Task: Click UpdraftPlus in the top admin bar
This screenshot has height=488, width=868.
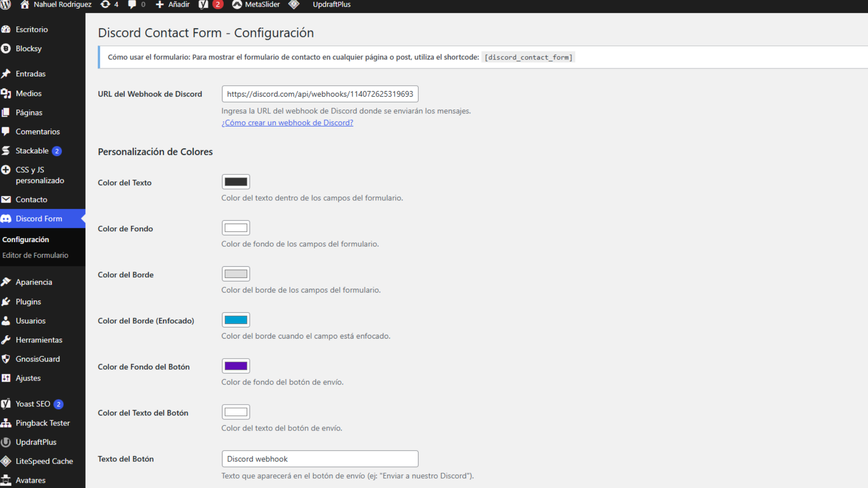Action: click(331, 5)
